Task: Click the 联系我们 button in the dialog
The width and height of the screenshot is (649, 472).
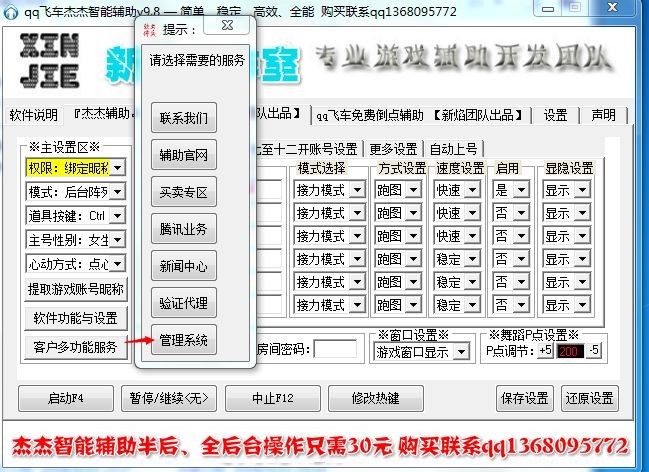Action: pyautogui.click(x=184, y=118)
